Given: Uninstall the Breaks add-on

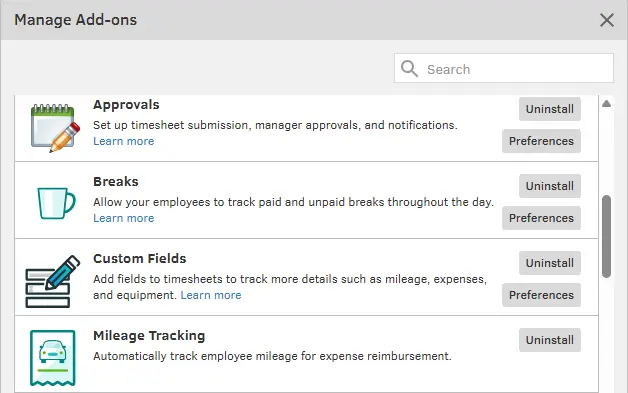Looking at the screenshot, I should [x=550, y=186].
